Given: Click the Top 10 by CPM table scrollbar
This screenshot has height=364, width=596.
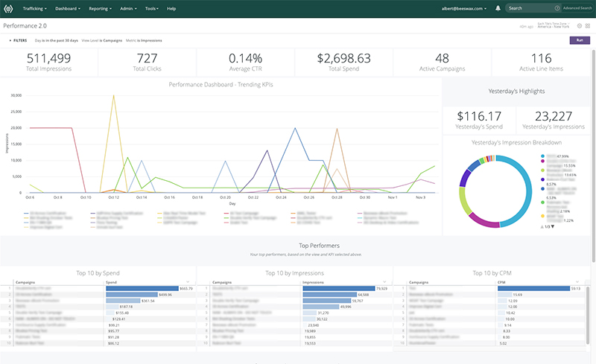Looking at the screenshot, I should tap(588, 316).
